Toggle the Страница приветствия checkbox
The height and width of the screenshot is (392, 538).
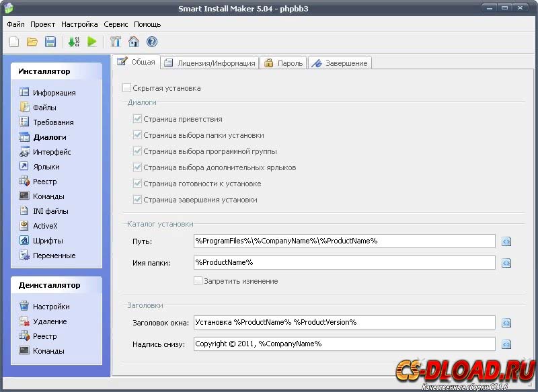[137, 119]
